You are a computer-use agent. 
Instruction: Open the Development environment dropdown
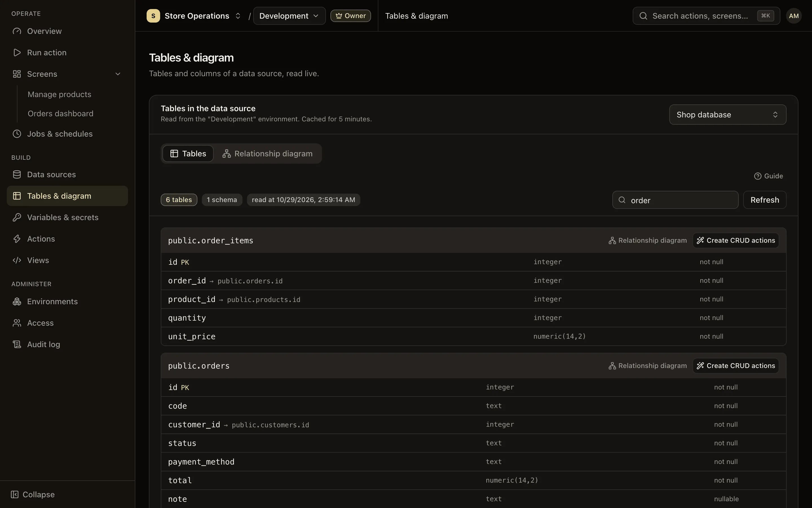[x=289, y=16]
